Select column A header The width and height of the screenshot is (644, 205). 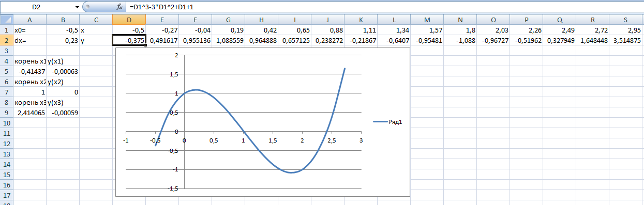(30, 20)
